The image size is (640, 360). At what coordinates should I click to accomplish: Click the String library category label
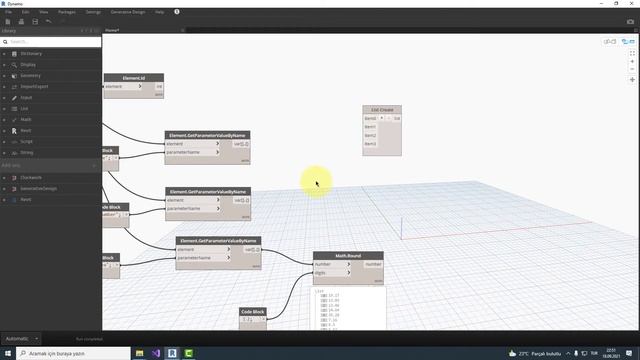pos(27,153)
